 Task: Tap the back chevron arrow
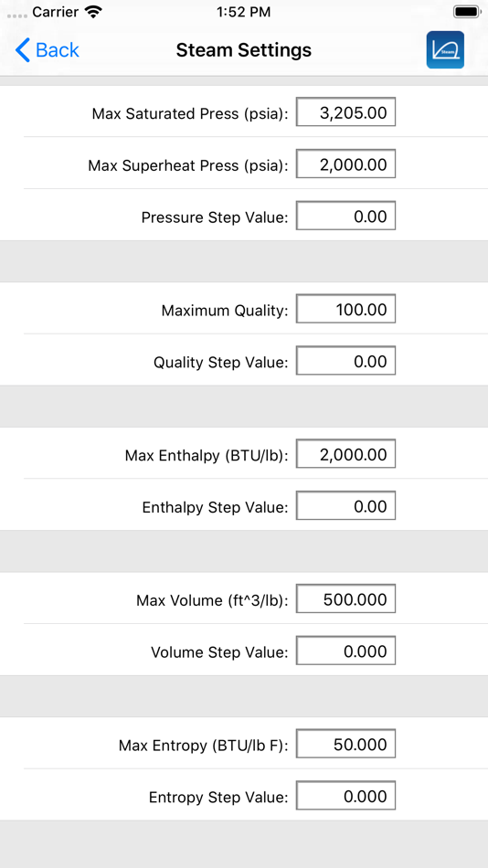(22, 50)
